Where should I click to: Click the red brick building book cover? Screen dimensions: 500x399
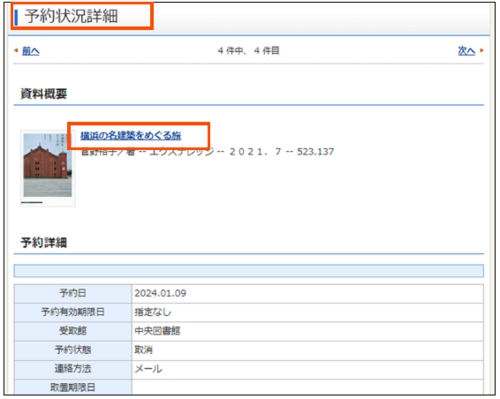pyautogui.click(x=48, y=165)
